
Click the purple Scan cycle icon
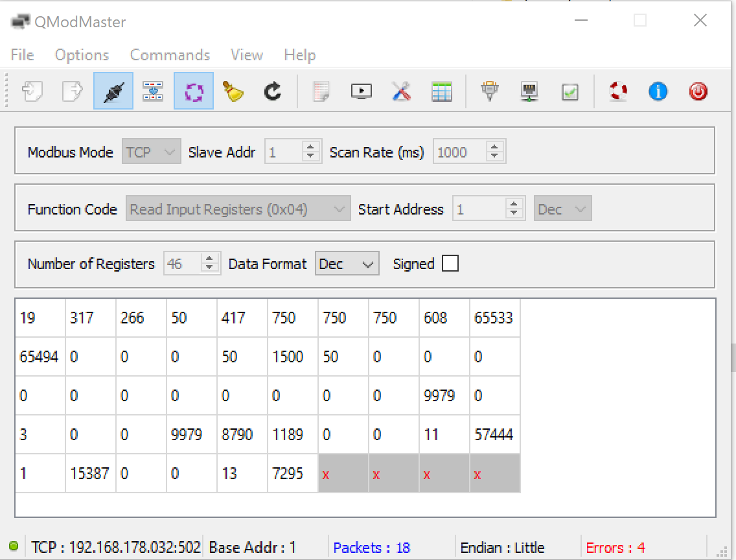[194, 91]
